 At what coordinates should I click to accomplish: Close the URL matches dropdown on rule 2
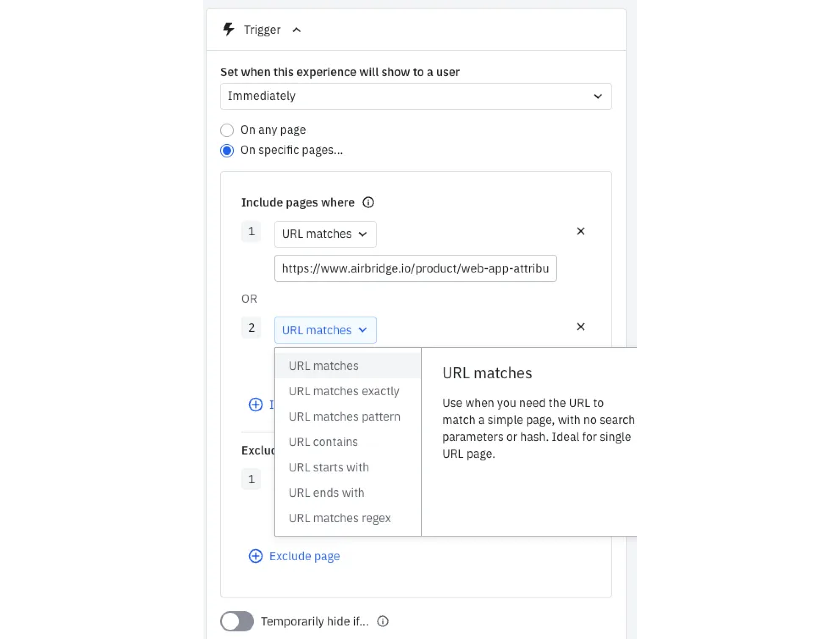[x=325, y=330]
